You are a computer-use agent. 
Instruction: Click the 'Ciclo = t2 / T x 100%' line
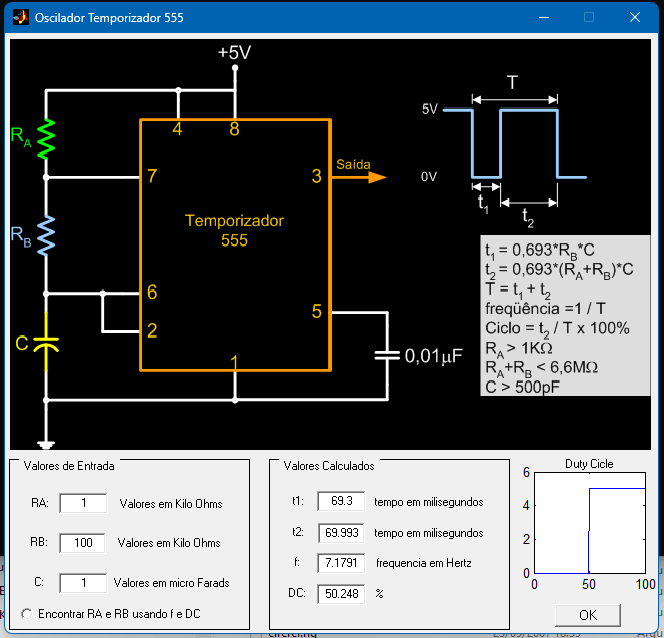point(557,329)
